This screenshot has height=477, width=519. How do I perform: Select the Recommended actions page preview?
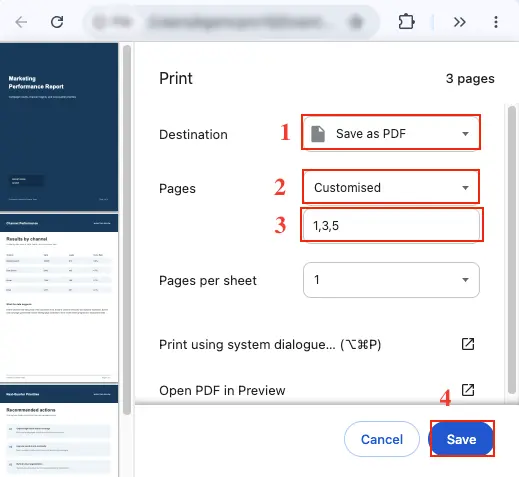[59, 431]
